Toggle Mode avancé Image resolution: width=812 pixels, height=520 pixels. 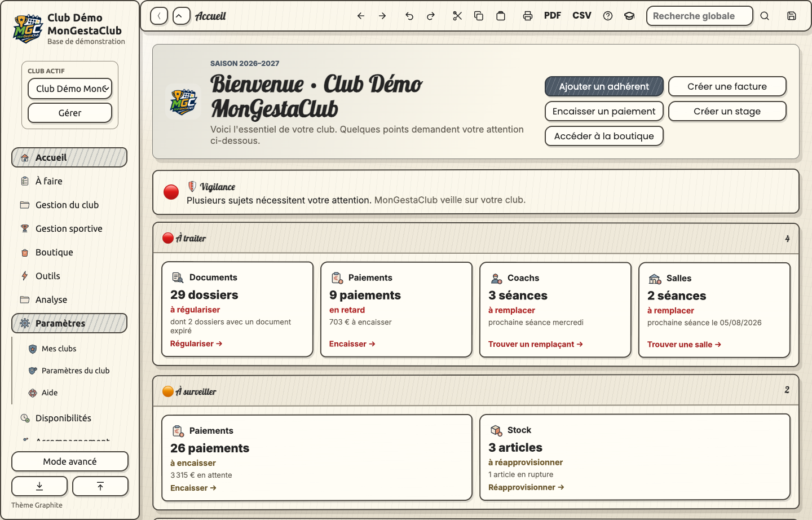pyautogui.click(x=70, y=461)
